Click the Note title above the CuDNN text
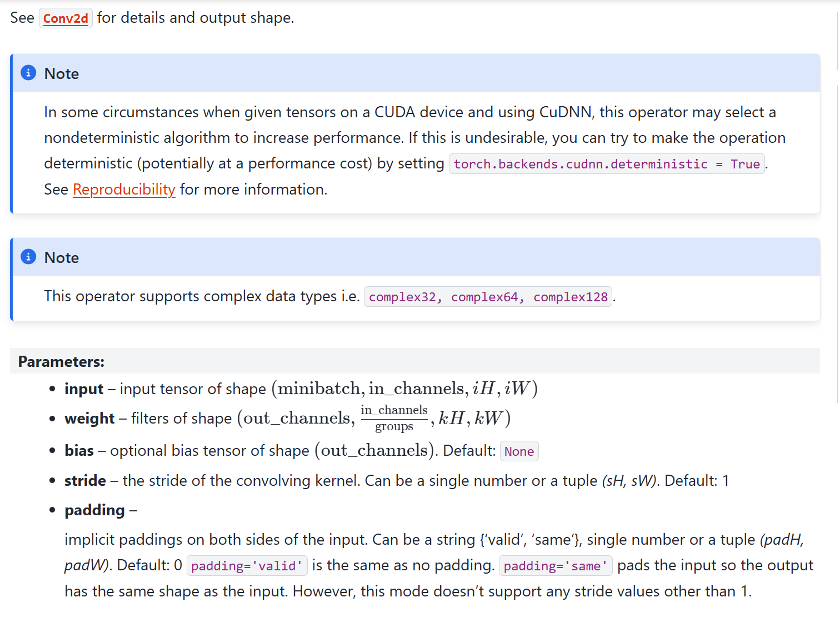 (x=62, y=74)
